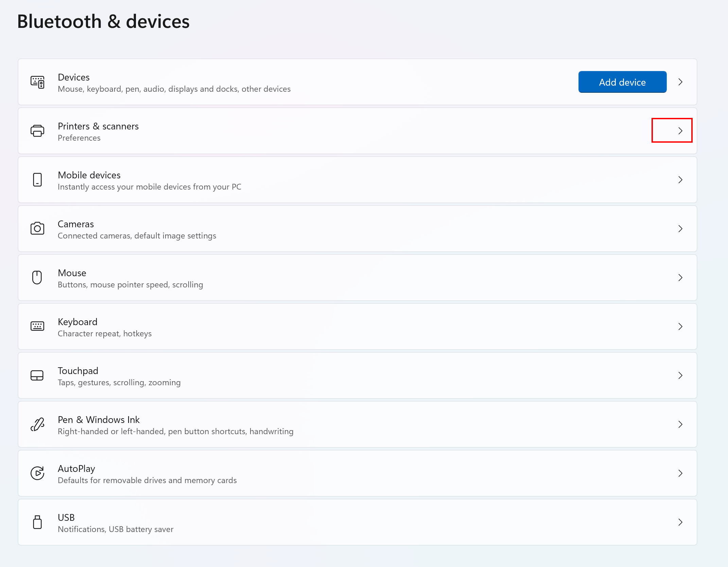Expand the Touchpad row chevron
The image size is (728, 567).
(680, 375)
